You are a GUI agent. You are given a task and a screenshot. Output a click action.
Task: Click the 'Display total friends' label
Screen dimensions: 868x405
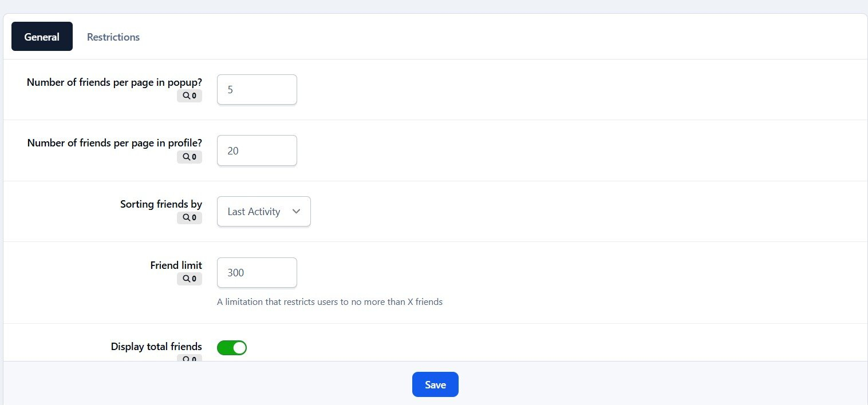pos(156,347)
